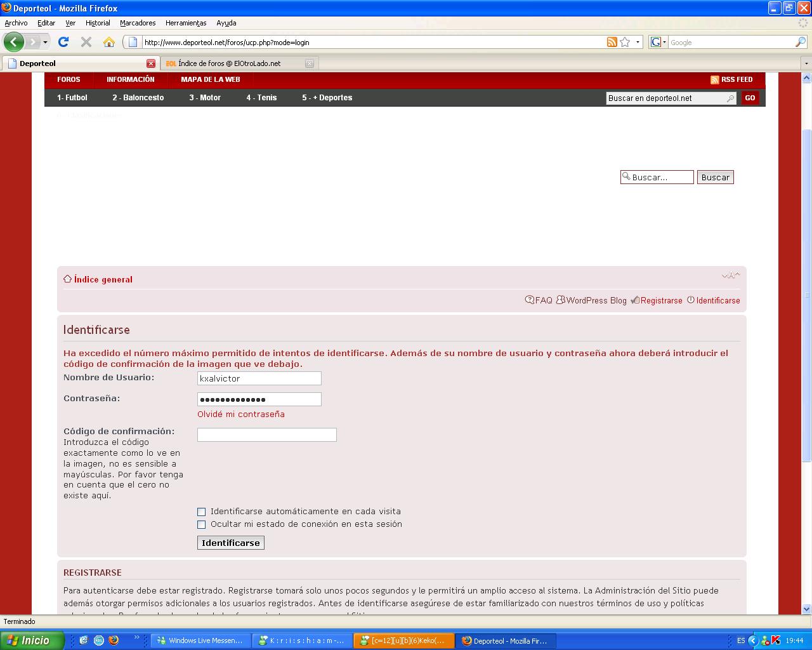
Task: Click the Google search magnifier icon
Action: [x=801, y=42]
